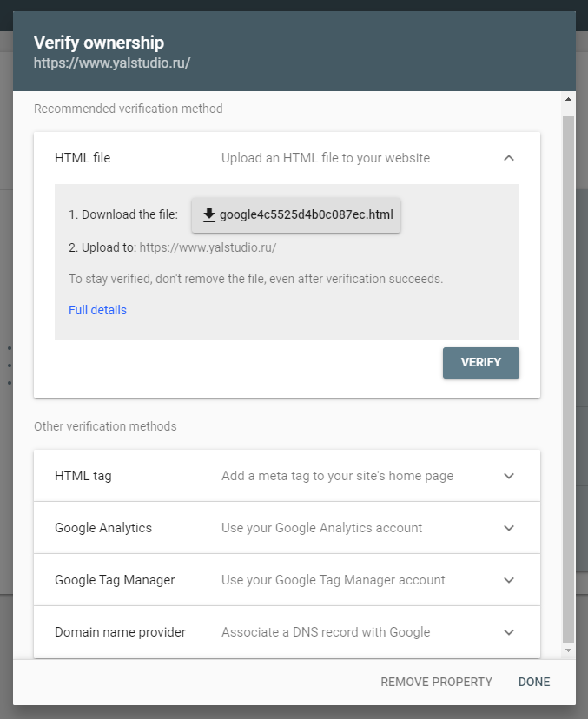Image resolution: width=588 pixels, height=719 pixels.
Task: Click 'Associate a DNS record with Google'
Action: [x=326, y=632]
